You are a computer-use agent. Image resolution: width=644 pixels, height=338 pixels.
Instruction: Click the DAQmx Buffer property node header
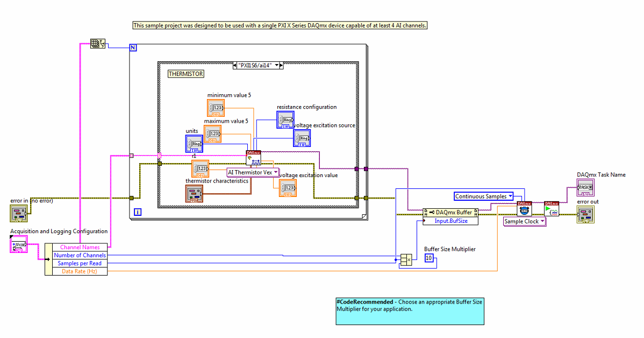(x=450, y=213)
